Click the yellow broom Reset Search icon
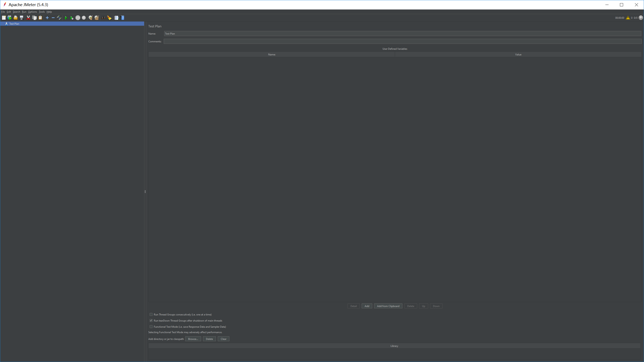Image resolution: width=644 pixels, height=362 pixels. click(x=110, y=18)
